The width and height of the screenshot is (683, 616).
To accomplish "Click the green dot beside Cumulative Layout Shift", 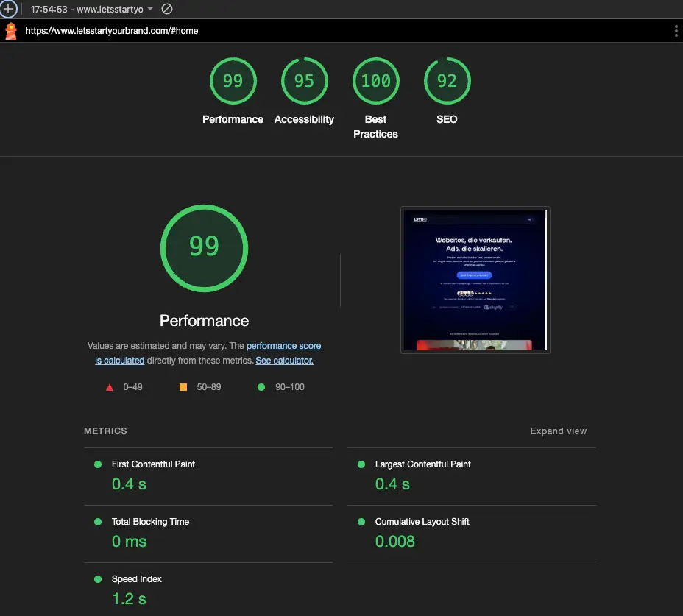I will point(360,522).
